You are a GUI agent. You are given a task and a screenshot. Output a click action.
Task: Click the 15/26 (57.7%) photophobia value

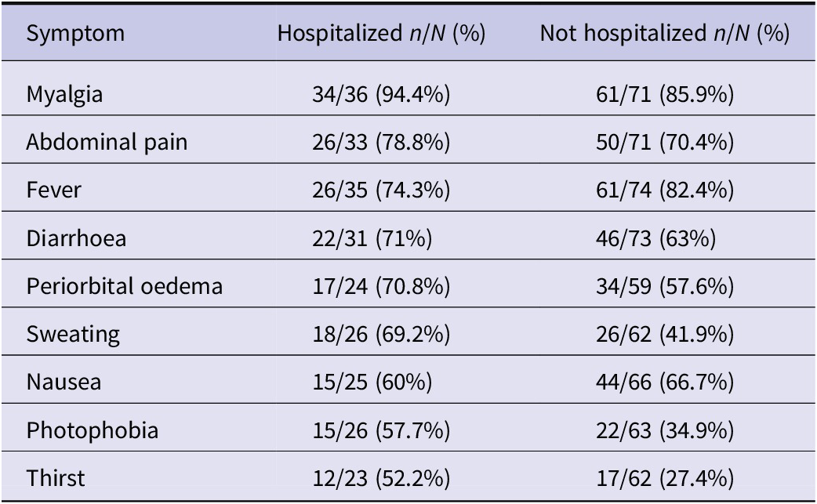tap(381, 430)
